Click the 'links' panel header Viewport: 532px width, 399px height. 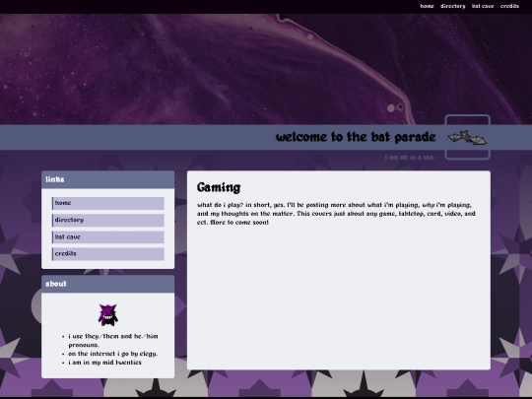click(108, 179)
